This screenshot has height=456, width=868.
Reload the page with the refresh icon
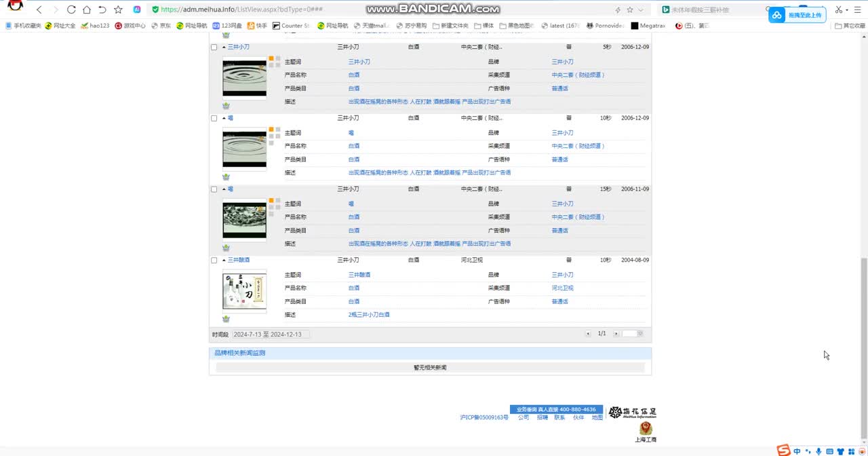point(71,9)
